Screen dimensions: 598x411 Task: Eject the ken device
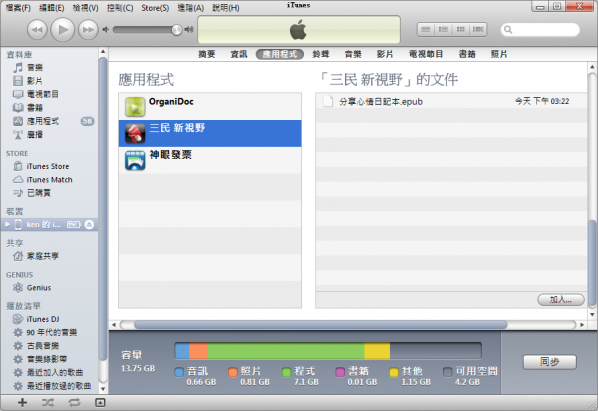tap(89, 225)
